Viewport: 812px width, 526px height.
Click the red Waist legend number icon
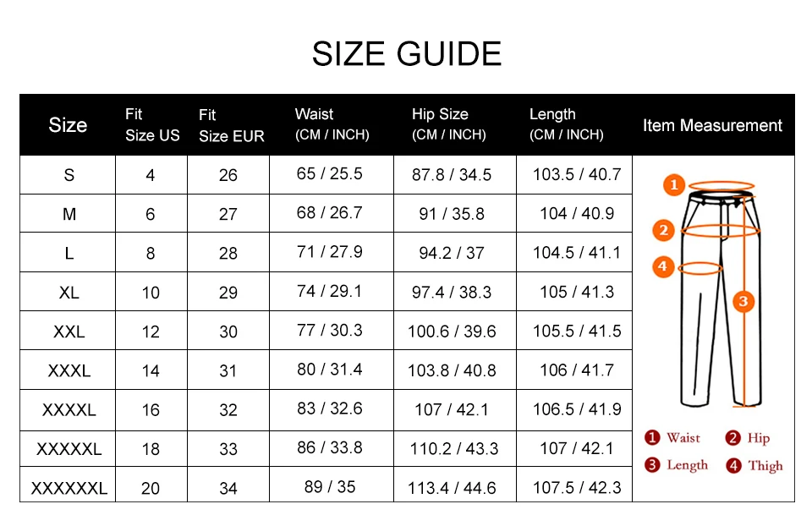click(x=652, y=437)
